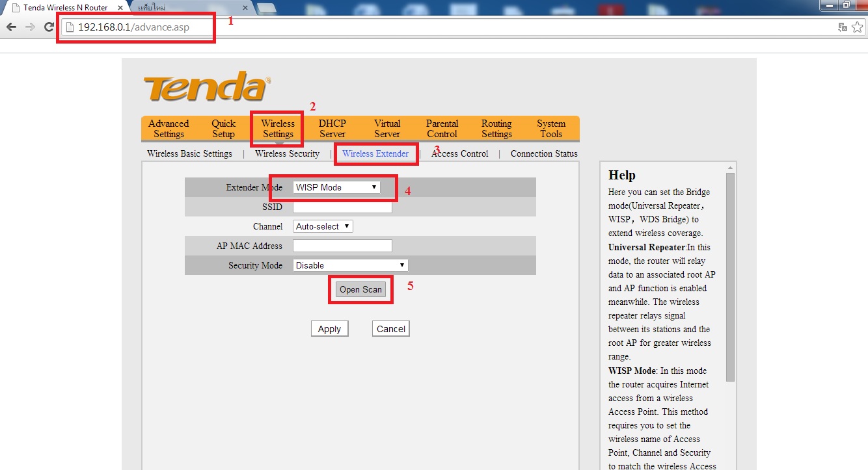Screen dimensions: 868x470
Task: Open the Parental Control menu
Action: (x=442, y=129)
